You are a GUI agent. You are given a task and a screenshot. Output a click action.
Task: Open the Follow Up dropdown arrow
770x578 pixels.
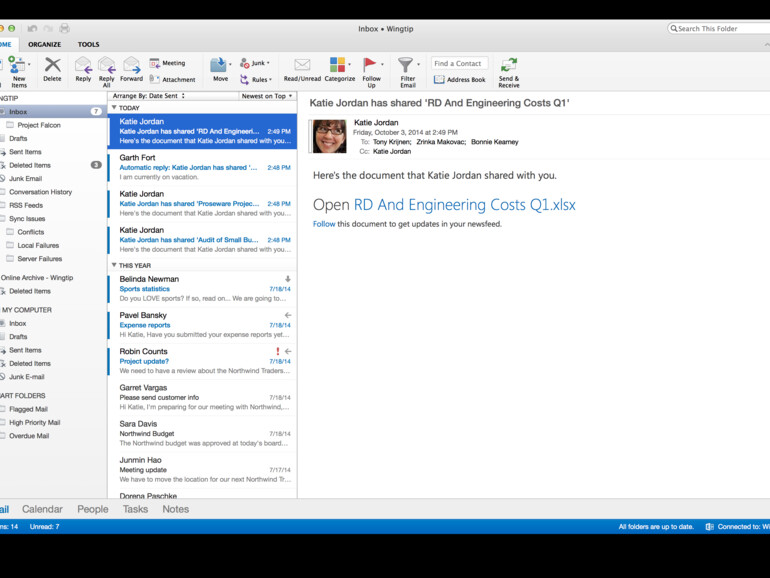tap(382, 64)
